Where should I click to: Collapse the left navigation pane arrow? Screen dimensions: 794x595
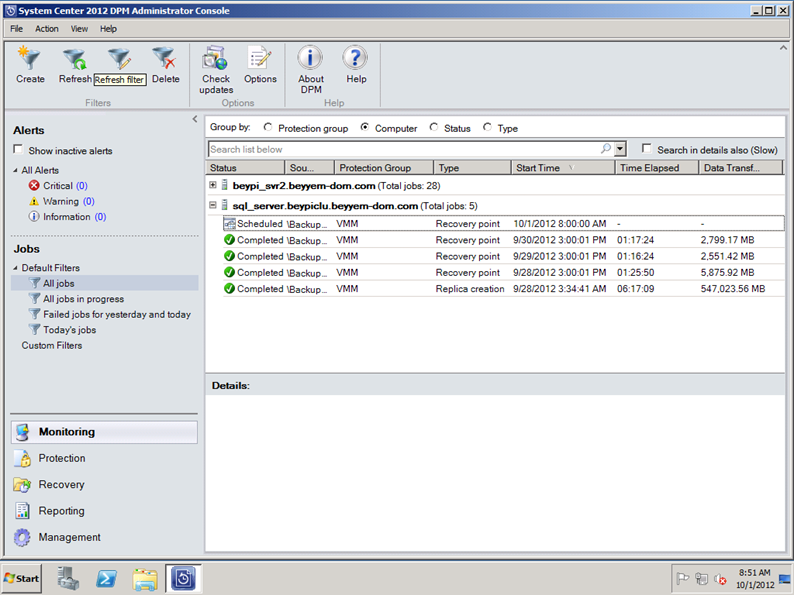pos(195,119)
